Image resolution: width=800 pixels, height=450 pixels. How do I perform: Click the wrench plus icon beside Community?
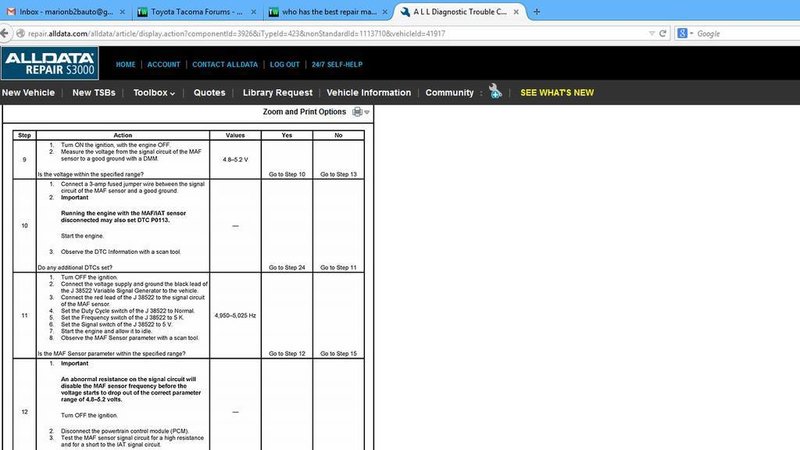pyautogui.click(x=495, y=91)
